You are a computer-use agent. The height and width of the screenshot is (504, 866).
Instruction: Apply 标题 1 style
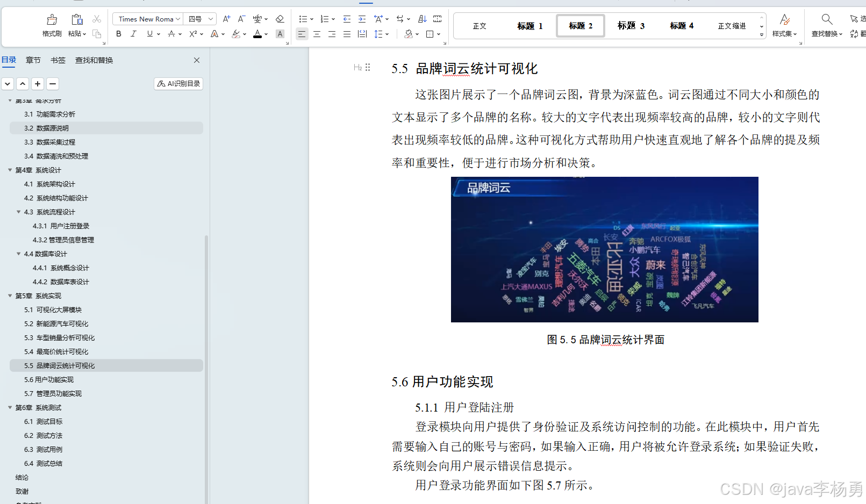point(530,26)
